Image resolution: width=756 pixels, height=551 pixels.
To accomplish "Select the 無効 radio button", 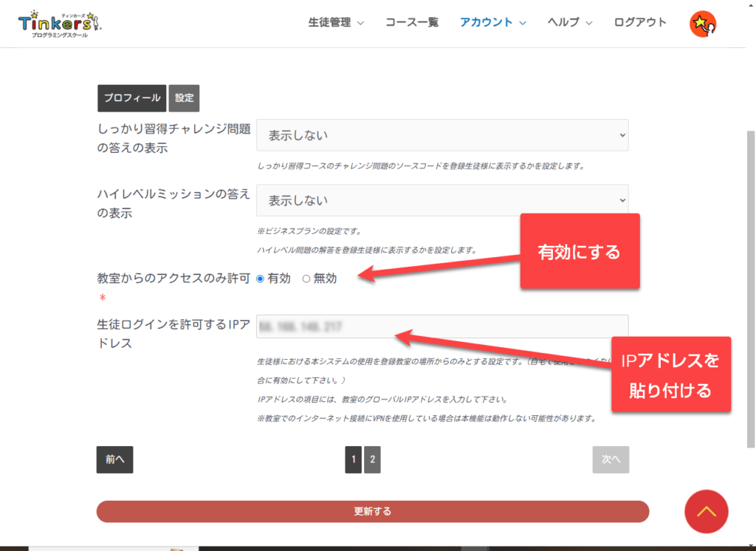I will (x=306, y=278).
